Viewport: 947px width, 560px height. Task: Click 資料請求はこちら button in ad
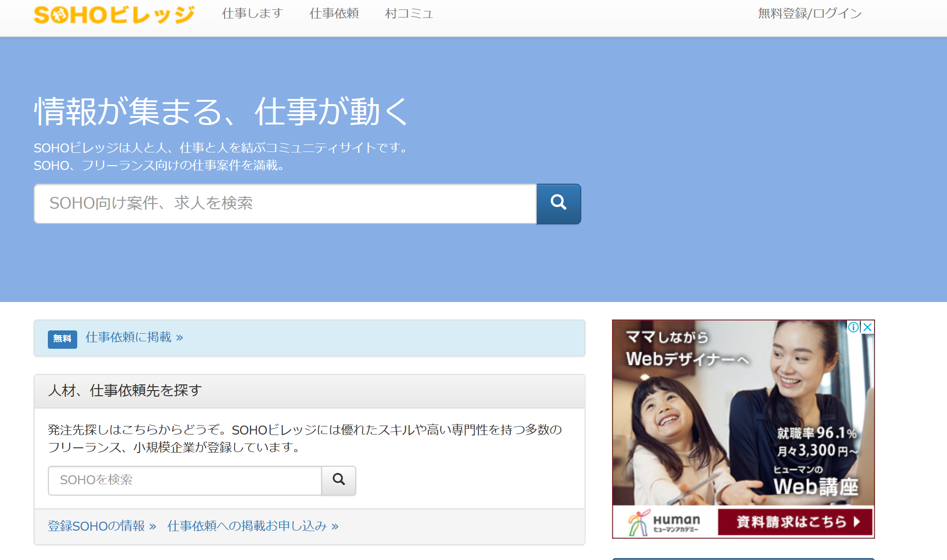(x=795, y=522)
